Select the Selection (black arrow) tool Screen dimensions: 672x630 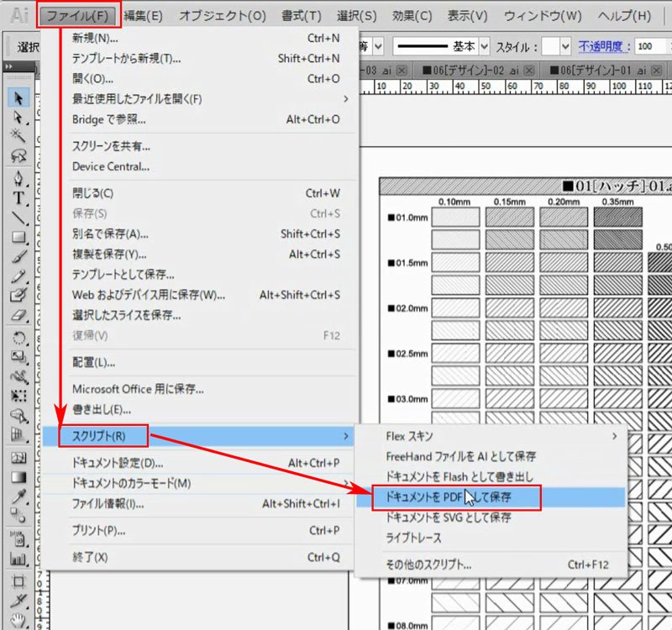tap(18, 98)
